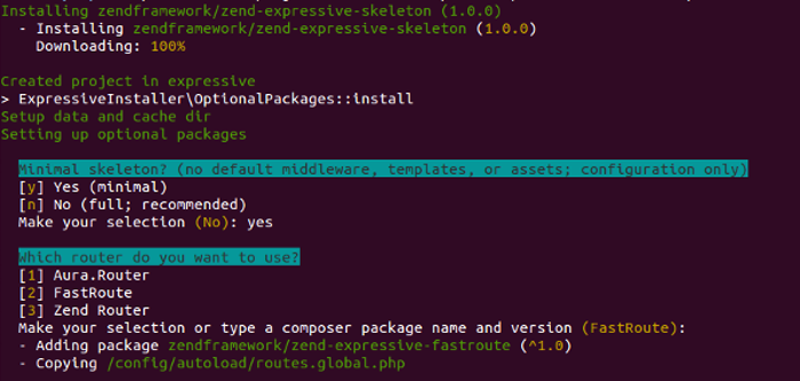Screen dimensions: 800x381
Task: Select the [2] FastRoute option line
Action: coord(76,293)
